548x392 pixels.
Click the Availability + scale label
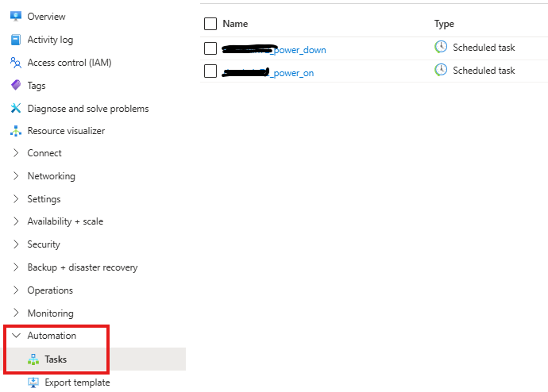(65, 221)
